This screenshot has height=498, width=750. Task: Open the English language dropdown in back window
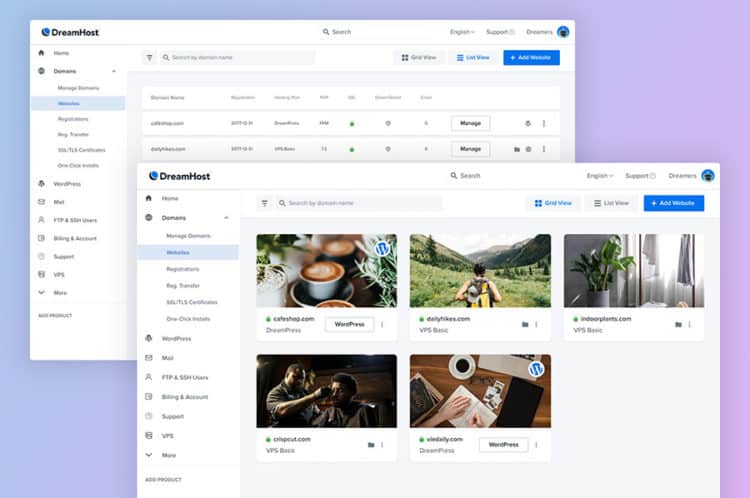point(462,32)
